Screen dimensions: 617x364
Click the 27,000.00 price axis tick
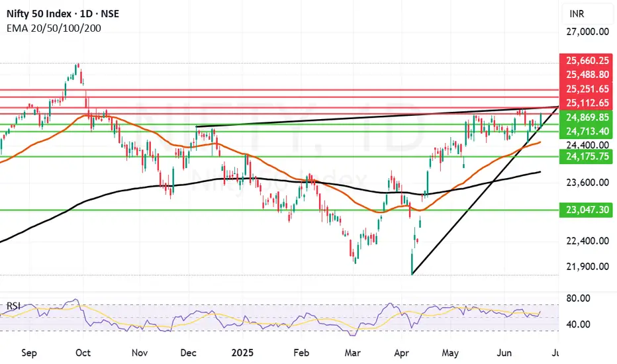[587, 32]
